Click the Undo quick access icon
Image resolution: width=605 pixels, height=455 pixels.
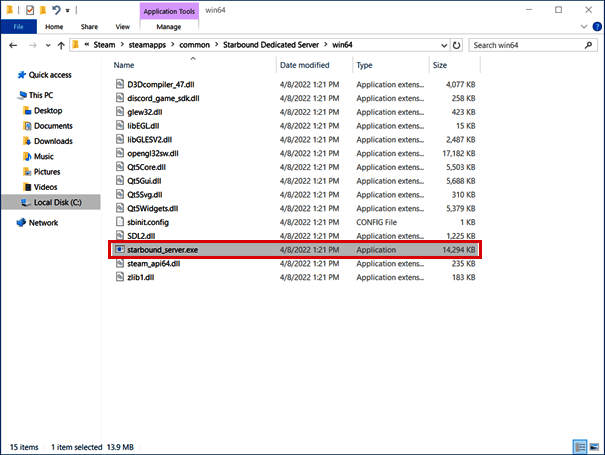(56, 10)
